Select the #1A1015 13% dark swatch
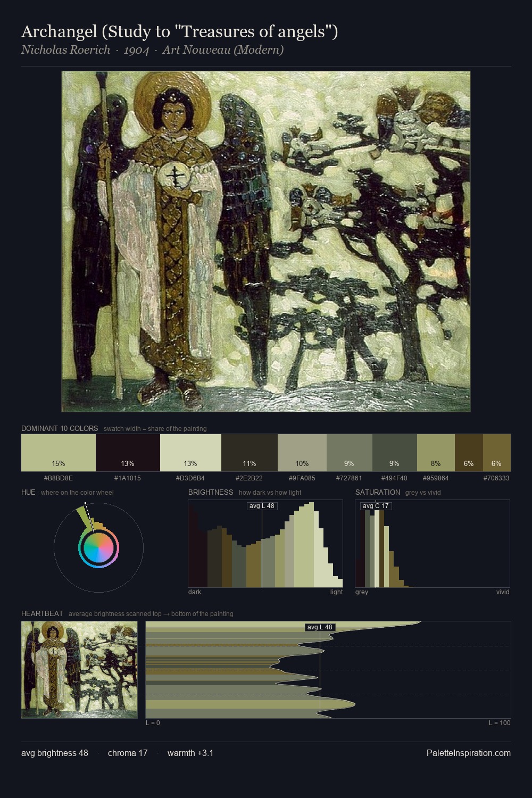The image size is (532, 798). pyautogui.click(x=128, y=452)
